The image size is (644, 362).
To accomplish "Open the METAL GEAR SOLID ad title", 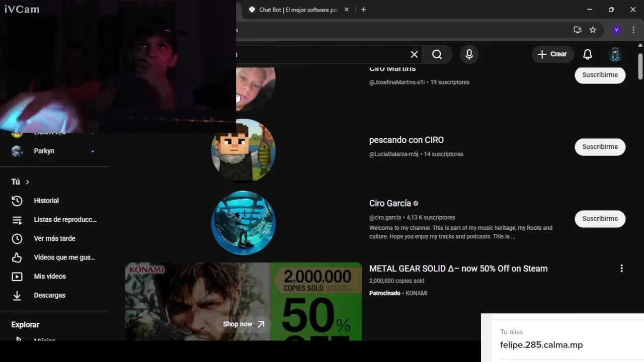I will (458, 268).
